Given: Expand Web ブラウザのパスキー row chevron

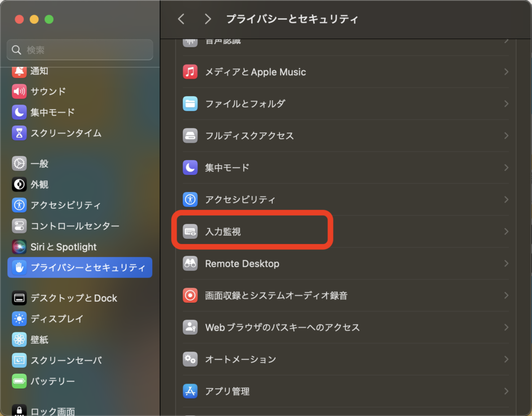Looking at the screenshot, I should (506, 327).
